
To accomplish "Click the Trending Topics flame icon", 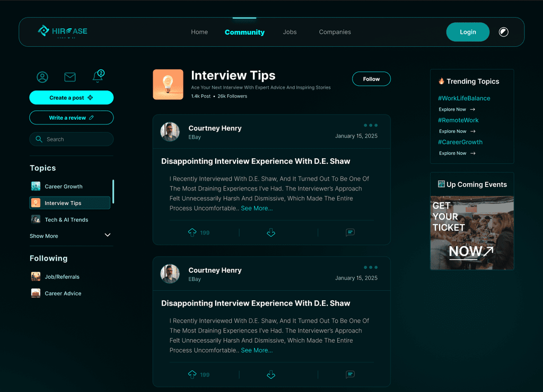I will pyautogui.click(x=441, y=81).
